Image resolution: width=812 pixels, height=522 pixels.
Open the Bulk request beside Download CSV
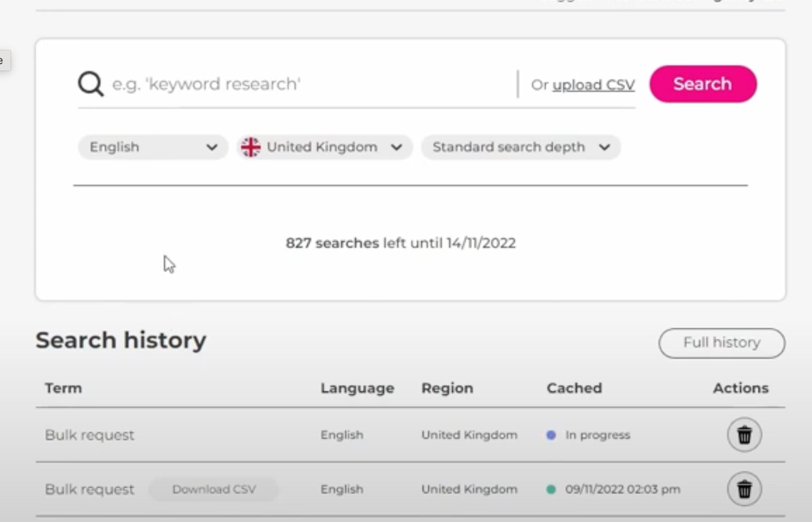(x=90, y=489)
